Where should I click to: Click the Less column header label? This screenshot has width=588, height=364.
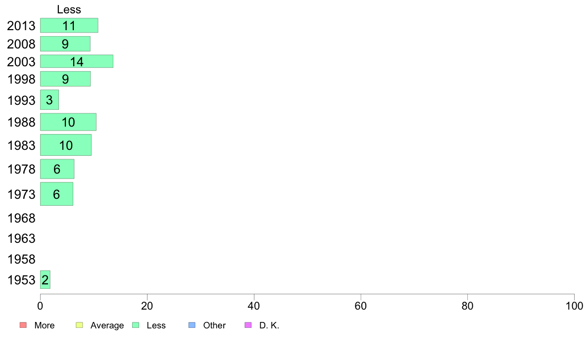(69, 9)
